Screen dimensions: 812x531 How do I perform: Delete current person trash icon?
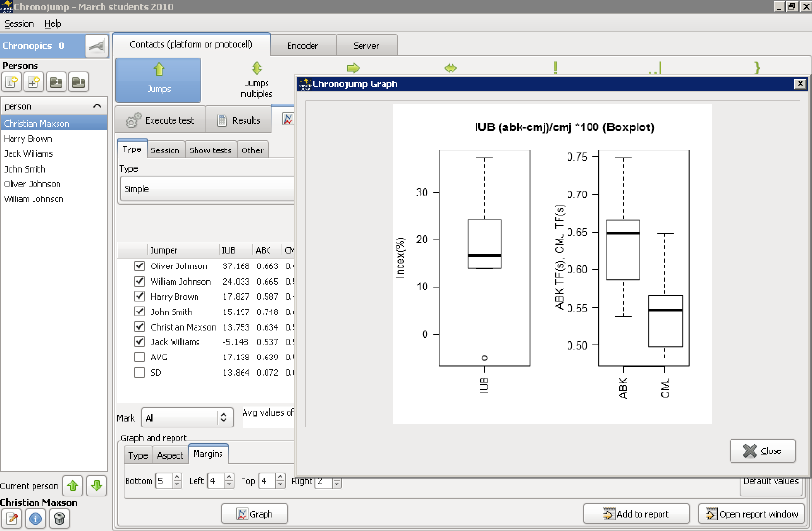pos(59,519)
